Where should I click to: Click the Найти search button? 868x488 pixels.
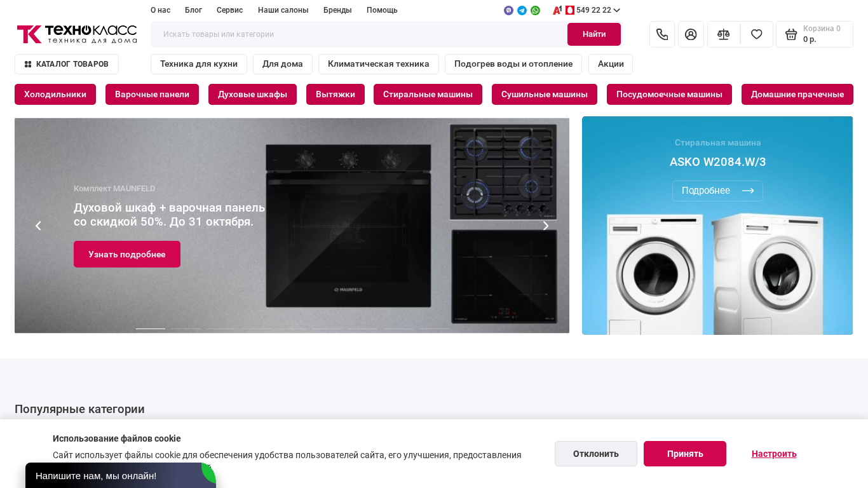pyautogui.click(x=594, y=34)
